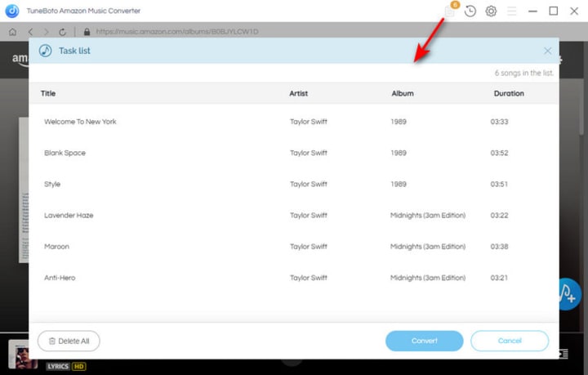Image resolution: width=588 pixels, height=375 pixels.
Task: Maximize the TuneBoto window
Action: (553, 11)
